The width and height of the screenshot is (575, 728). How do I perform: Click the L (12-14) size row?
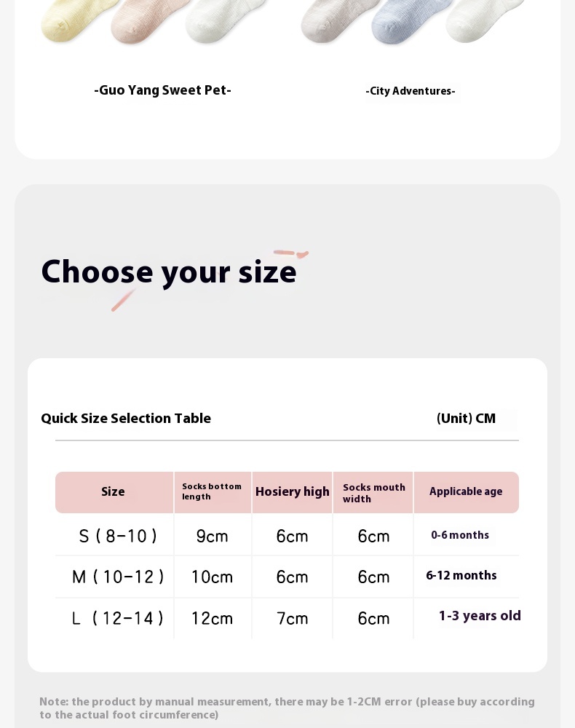[118, 619]
